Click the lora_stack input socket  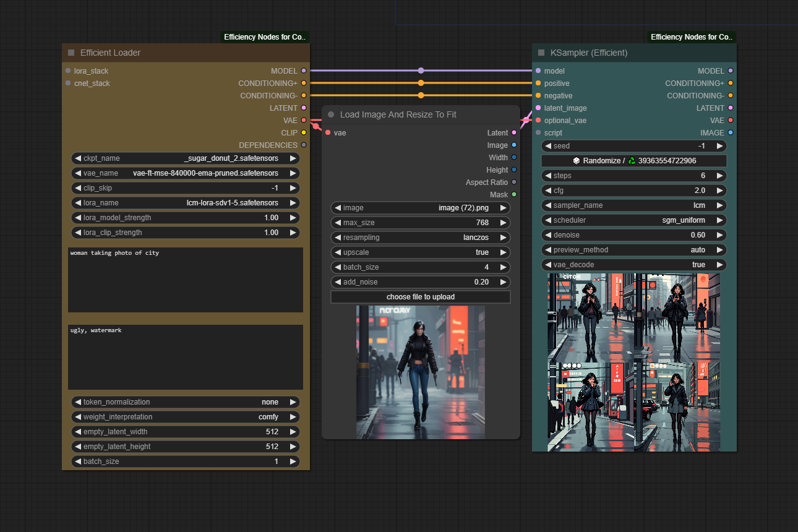tap(68, 71)
